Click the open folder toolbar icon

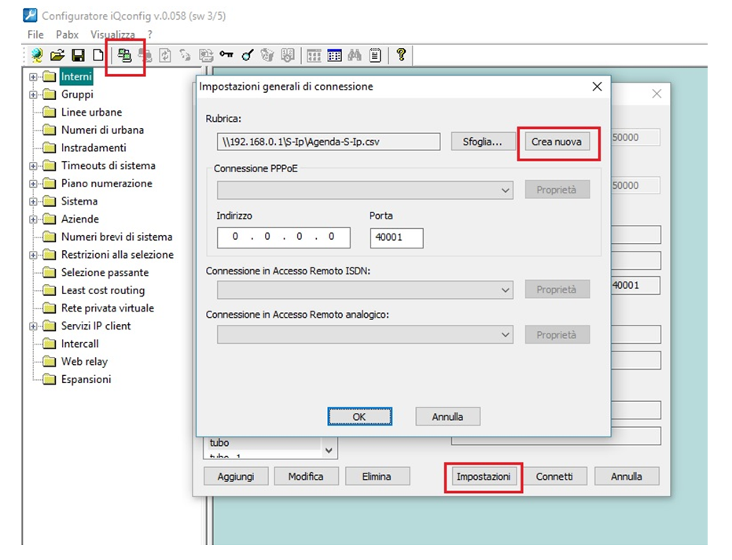point(57,55)
